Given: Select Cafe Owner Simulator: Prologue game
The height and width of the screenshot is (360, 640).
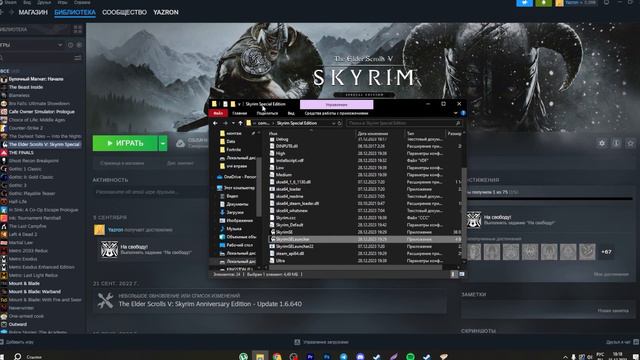Looking at the screenshot, I should coord(41,111).
